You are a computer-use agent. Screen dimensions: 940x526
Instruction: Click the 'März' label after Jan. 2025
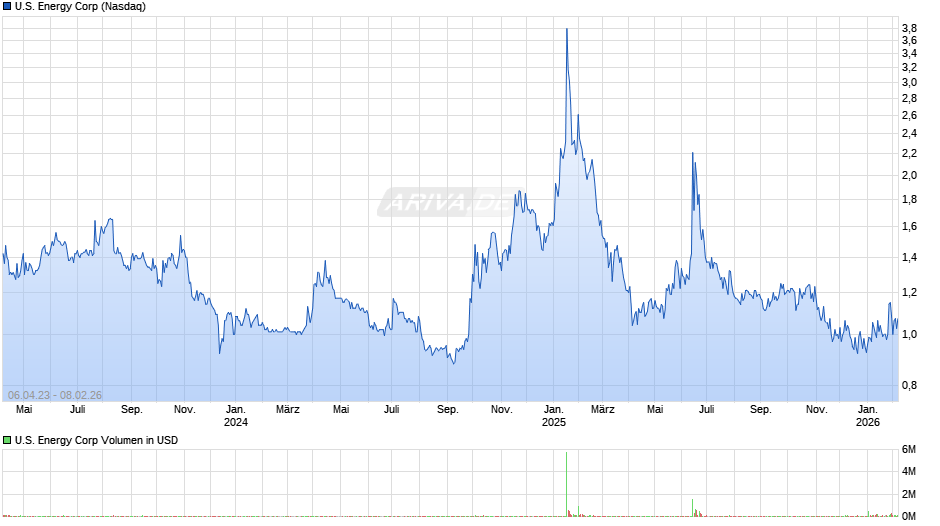coord(602,409)
